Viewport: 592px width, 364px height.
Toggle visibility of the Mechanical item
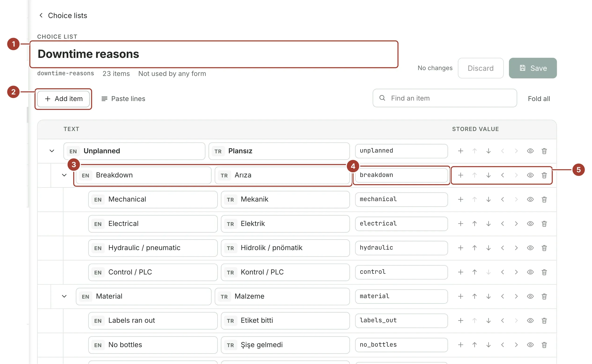pos(530,199)
